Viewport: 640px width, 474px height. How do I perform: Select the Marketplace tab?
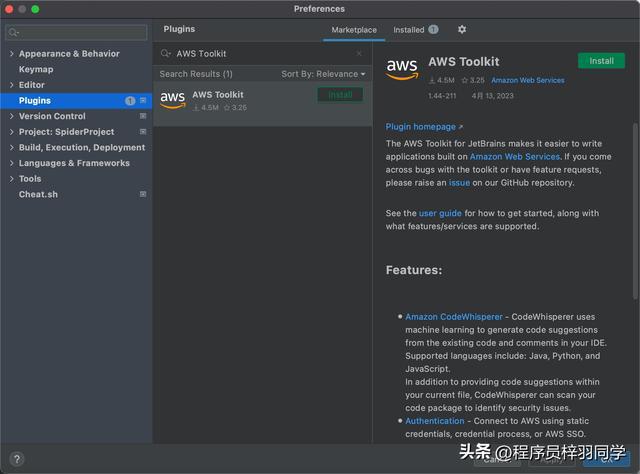click(354, 30)
